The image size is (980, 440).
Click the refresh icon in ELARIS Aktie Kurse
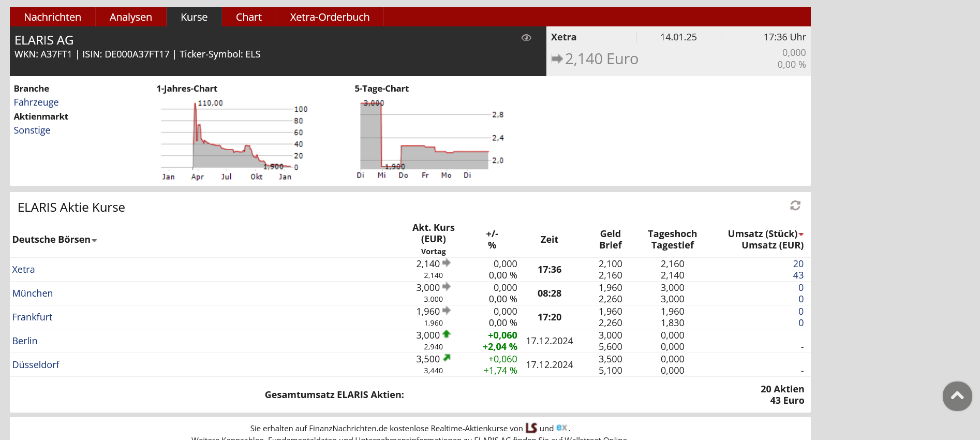pyautogui.click(x=795, y=206)
